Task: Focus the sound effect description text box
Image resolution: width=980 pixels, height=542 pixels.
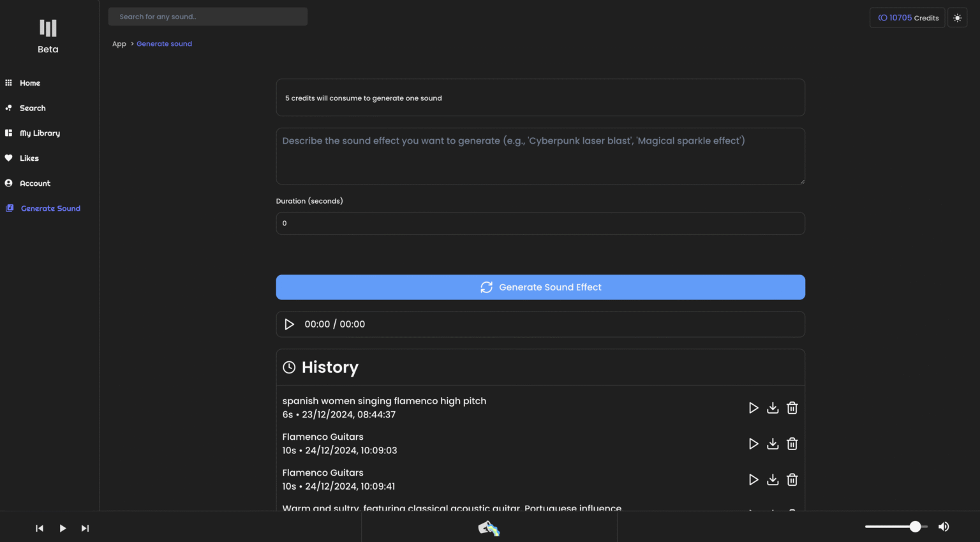Action: (x=540, y=156)
